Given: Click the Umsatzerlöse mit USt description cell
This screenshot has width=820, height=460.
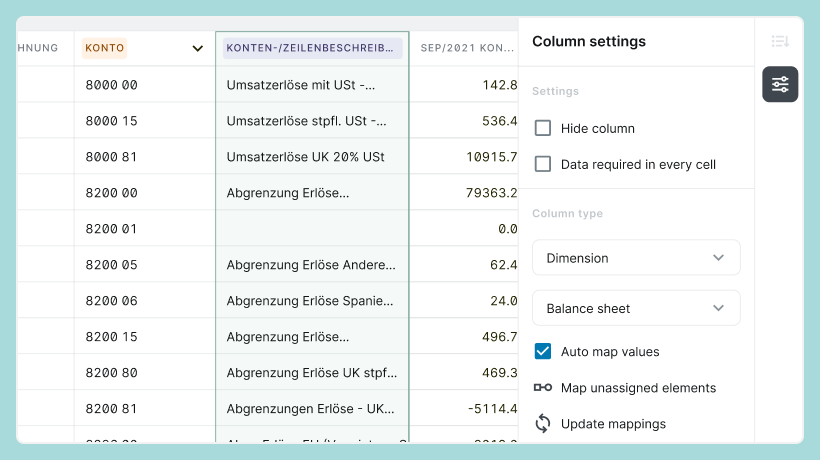Looking at the screenshot, I should 312,85.
